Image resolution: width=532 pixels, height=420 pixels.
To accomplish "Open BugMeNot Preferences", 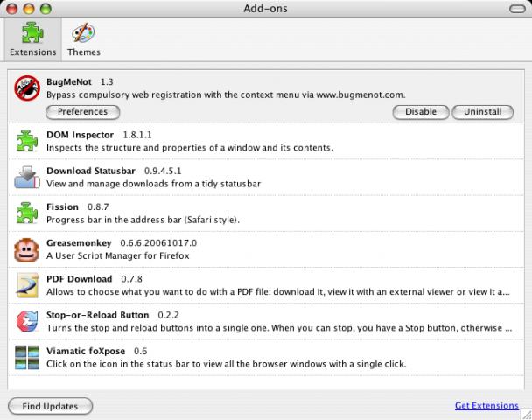I will (83, 112).
